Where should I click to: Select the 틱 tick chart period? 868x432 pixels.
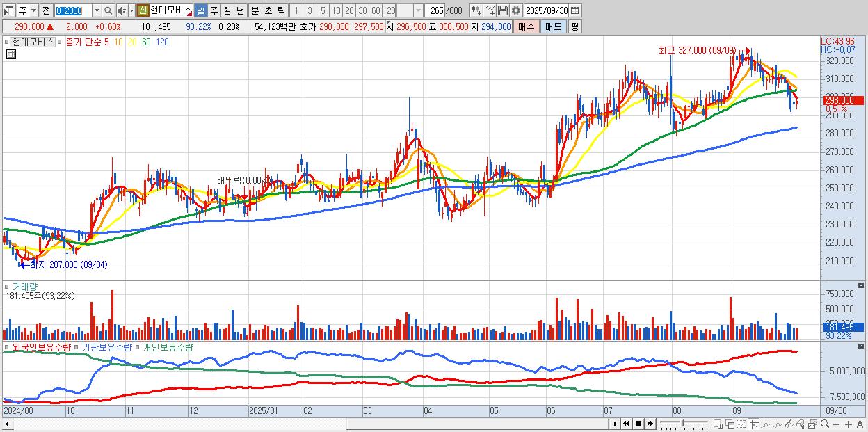[x=281, y=10]
